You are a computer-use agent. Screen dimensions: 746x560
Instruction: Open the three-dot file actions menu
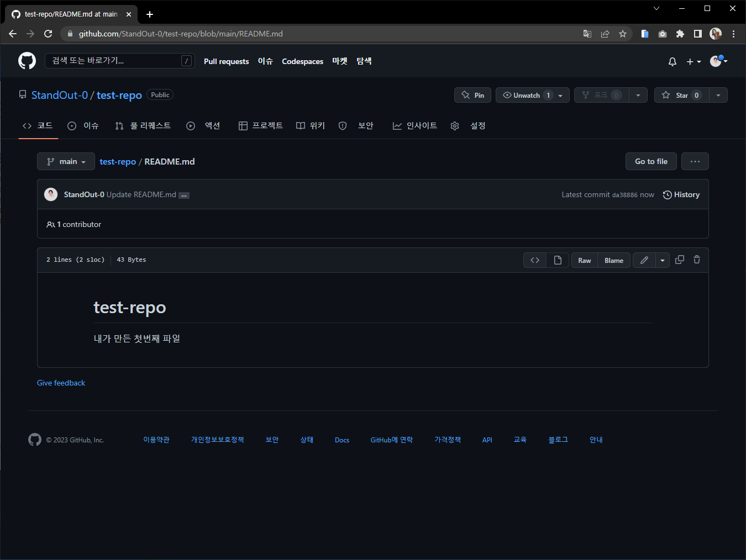[x=695, y=161]
